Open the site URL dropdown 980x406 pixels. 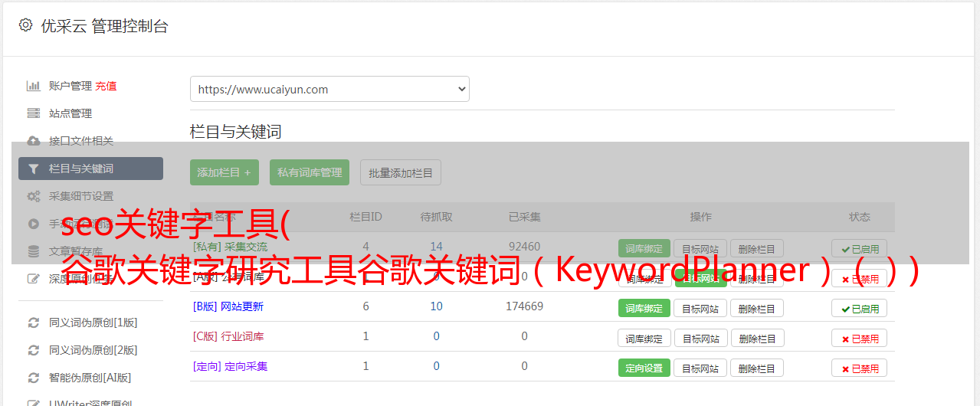(x=329, y=89)
